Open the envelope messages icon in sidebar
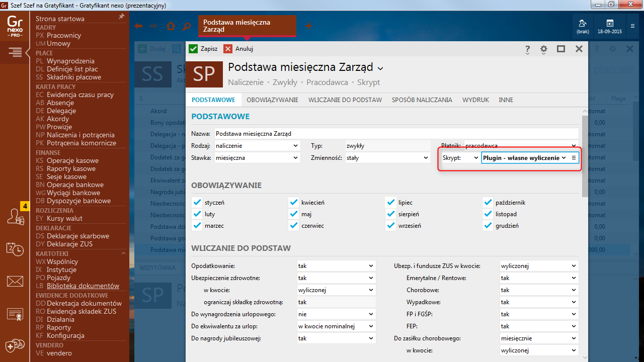 click(x=15, y=281)
